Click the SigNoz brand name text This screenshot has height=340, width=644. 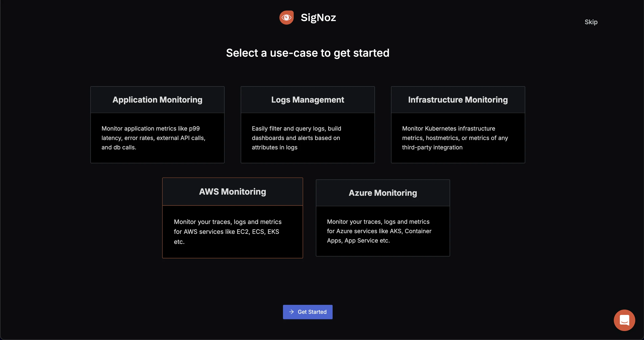(x=318, y=17)
